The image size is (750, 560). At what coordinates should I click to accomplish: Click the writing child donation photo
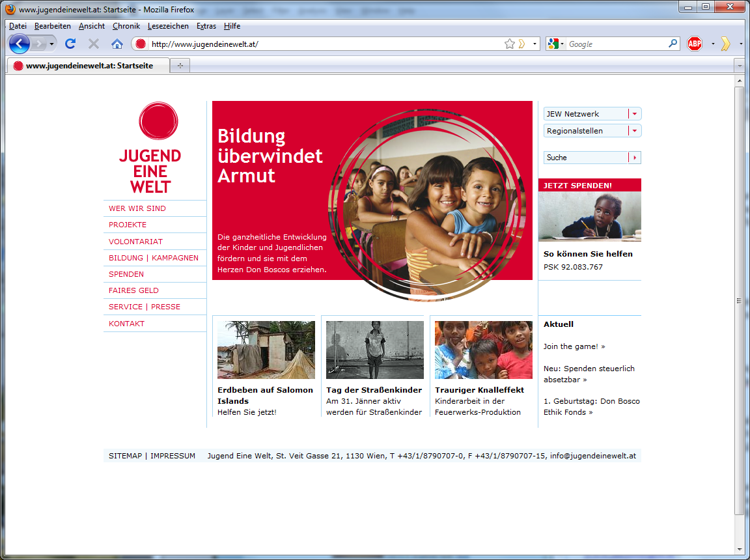click(590, 216)
